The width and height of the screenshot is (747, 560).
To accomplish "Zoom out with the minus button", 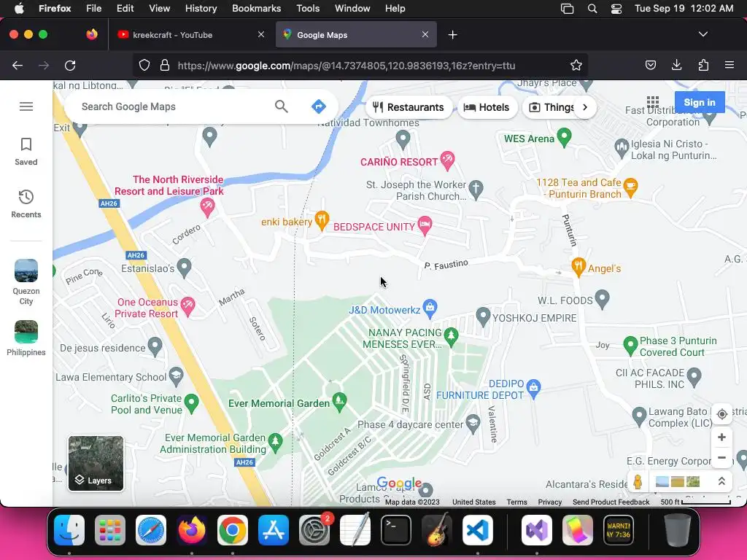I will [721, 458].
